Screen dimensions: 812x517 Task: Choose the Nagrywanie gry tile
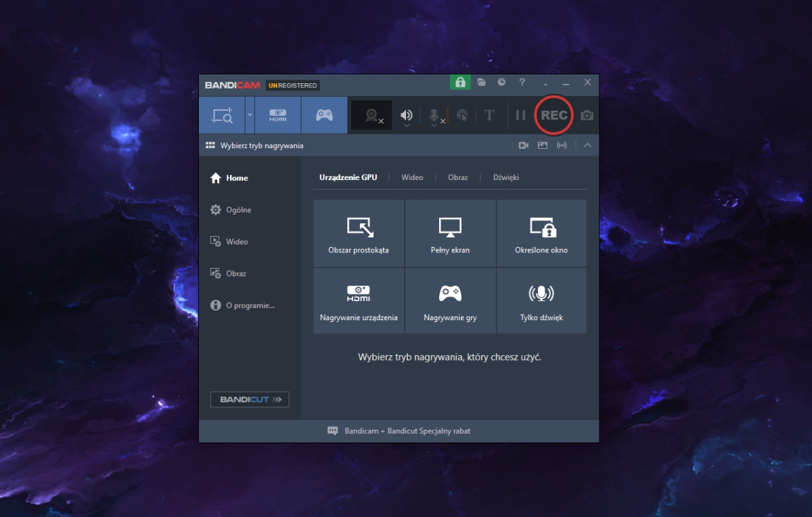click(x=450, y=300)
